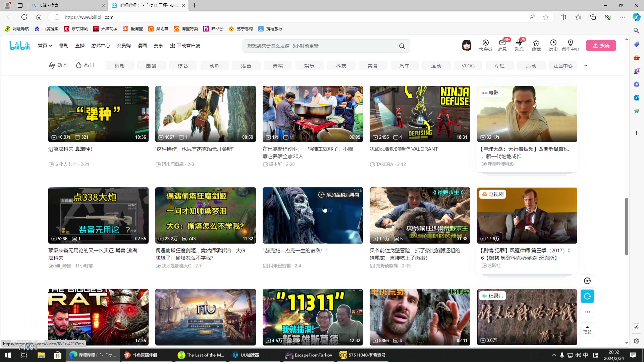Screen dimensions: 644x362
Task: Refresh the browser page
Action: click(x=24, y=17)
